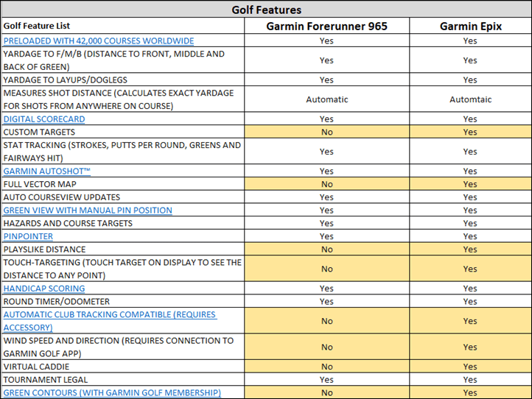The height and width of the screenshot is (399, 532).
Task: Select the Stat Tracking feature cell
Action: pos(123,152)
